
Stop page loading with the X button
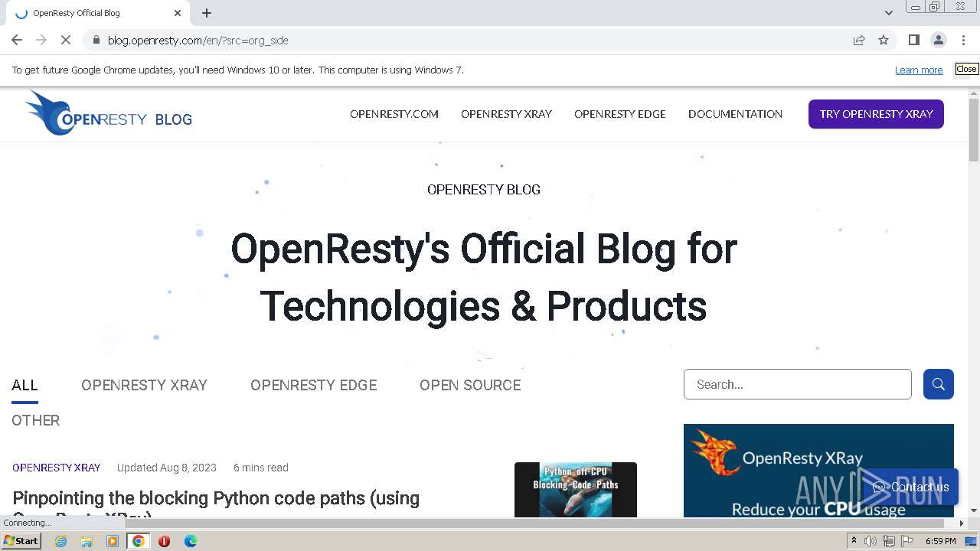click(66, 40)
